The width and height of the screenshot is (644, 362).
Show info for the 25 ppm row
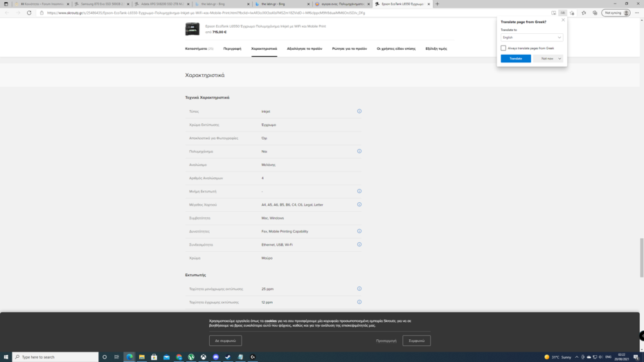point(359,289)
